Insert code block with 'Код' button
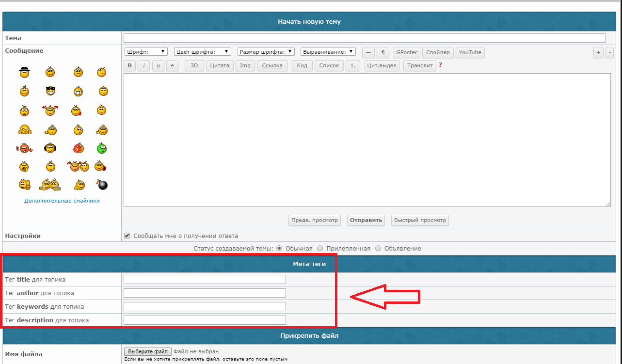 (302, 66)
